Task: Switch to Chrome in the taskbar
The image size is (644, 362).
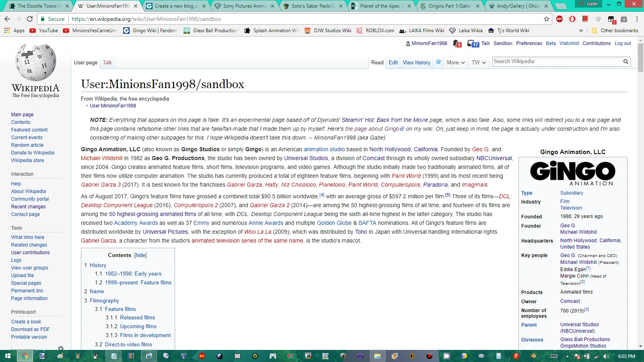Action: click(25, 356)
